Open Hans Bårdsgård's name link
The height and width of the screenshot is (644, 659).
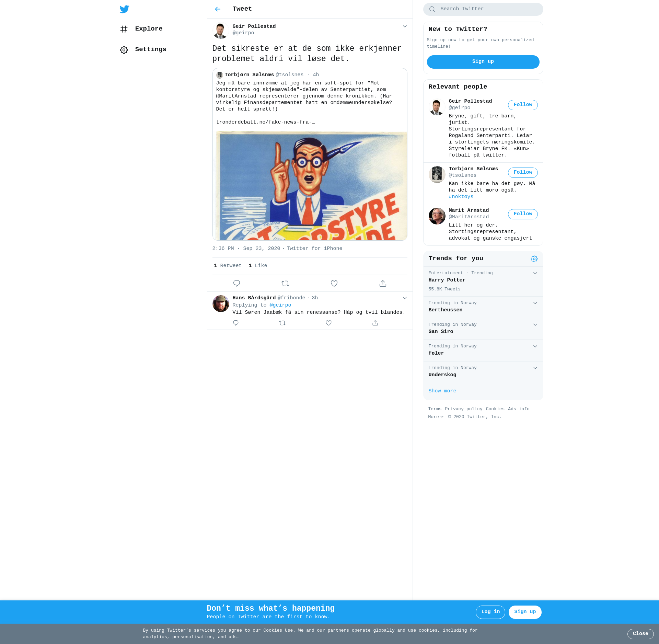(x=254, y=298)
